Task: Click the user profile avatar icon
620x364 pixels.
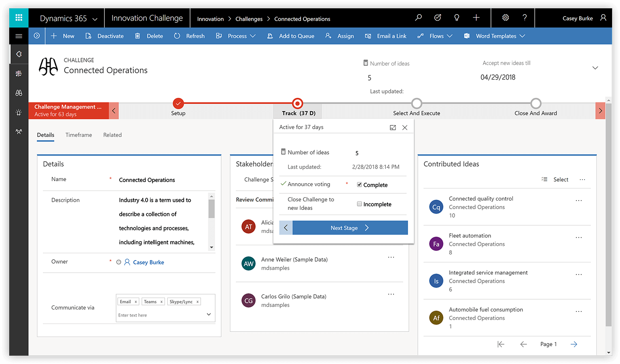Action: point(603,18)
